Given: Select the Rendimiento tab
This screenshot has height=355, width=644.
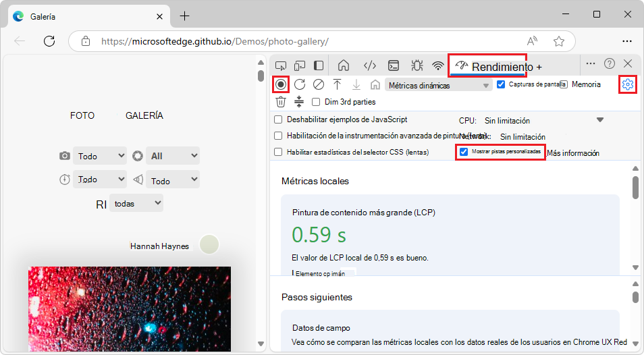Looking at the screenshot, I should pyautogui.click(x=487, y=66).
